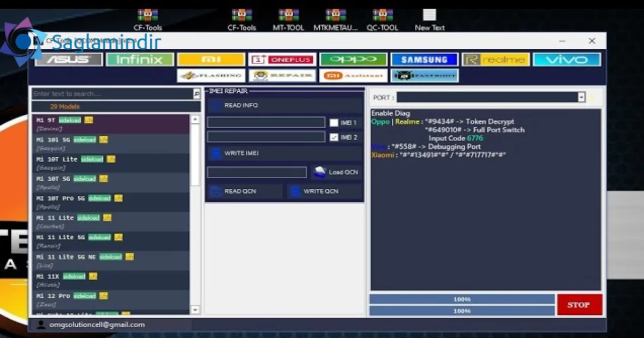Open the second CF-Tools desktop archive
The width and height of the screenshot is (644, 338).
pyautogui.click(x=242, y=19)
